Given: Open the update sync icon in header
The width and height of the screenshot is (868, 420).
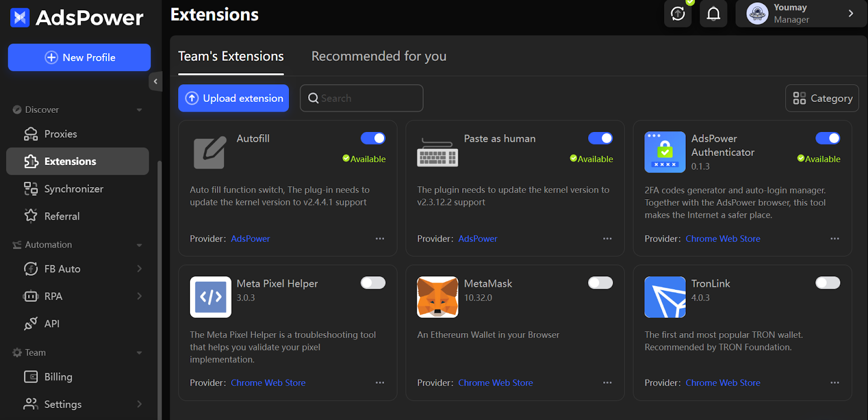Looking at the screenshot, I should click(x=678, y=14).
